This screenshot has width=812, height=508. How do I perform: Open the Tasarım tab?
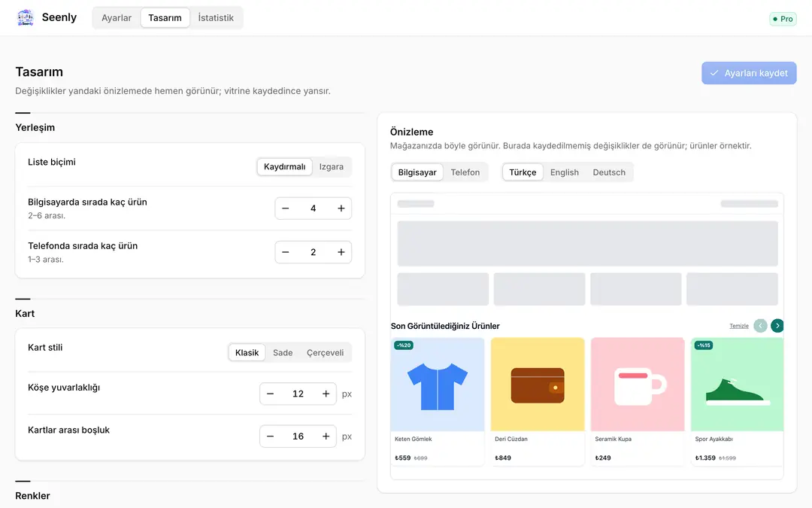click(x=165, y=17)
